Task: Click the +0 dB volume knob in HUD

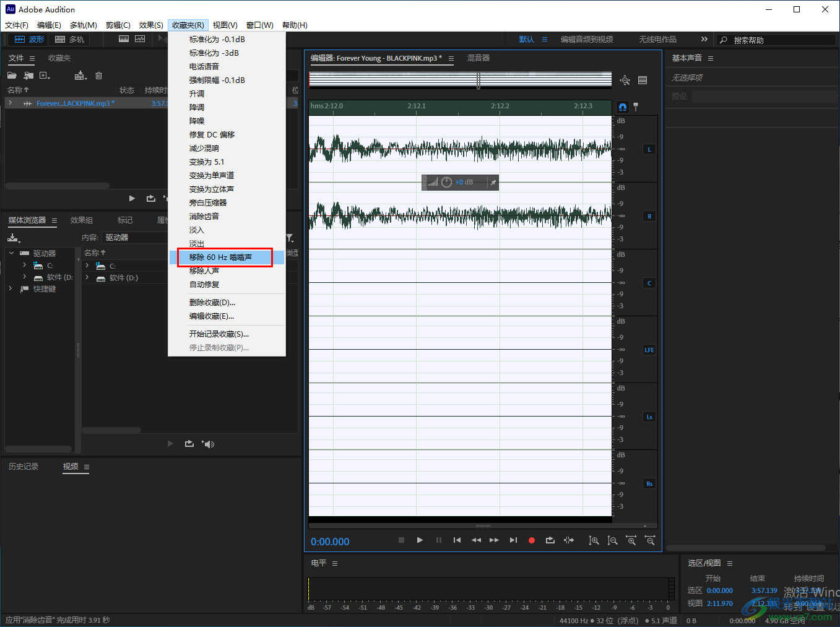Action: pyautogui.click(x=446, y=182)
